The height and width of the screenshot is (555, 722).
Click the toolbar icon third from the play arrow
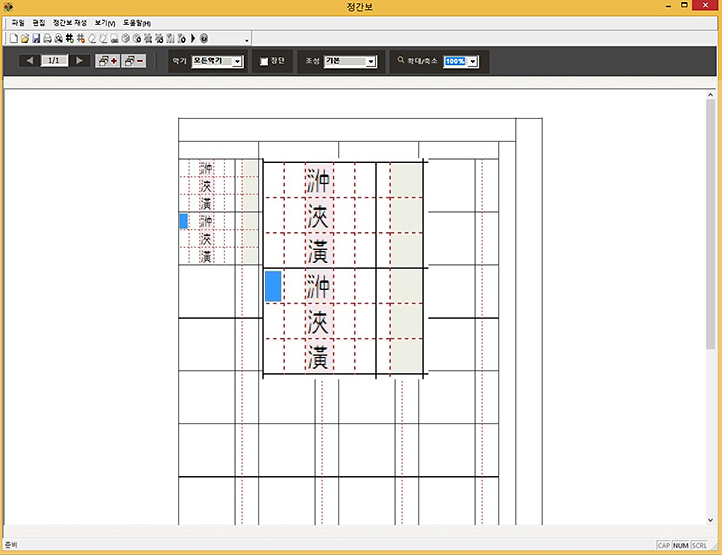pyautogui.click(x=159, y=38)
